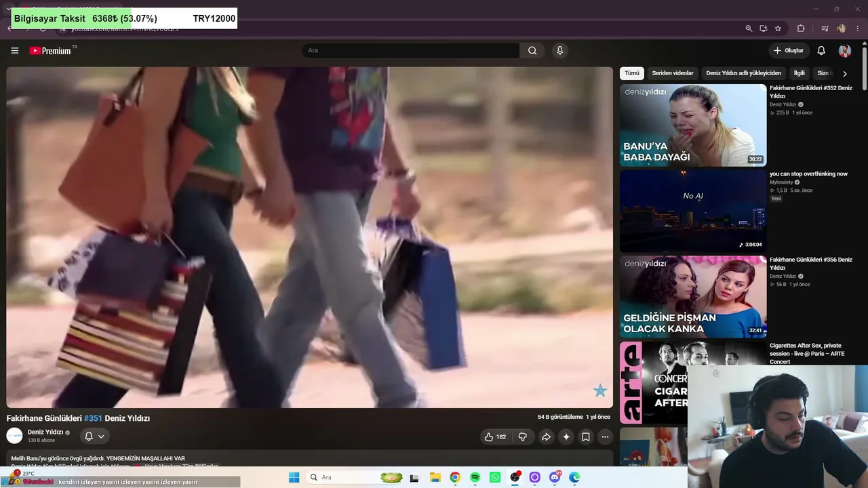
Task: Open Chrome profile avatar in toolbar
Action: tap(842, 28)
